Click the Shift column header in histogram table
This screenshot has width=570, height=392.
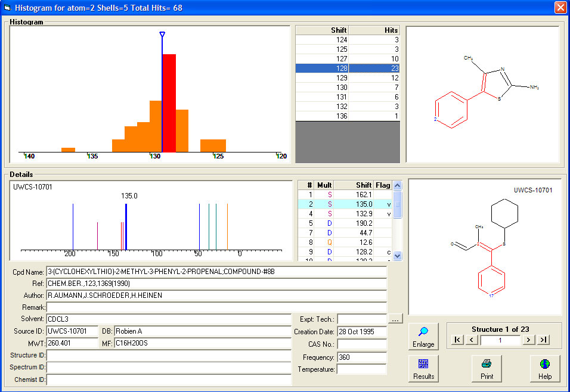pyautogui.click(x=323, y=30)
